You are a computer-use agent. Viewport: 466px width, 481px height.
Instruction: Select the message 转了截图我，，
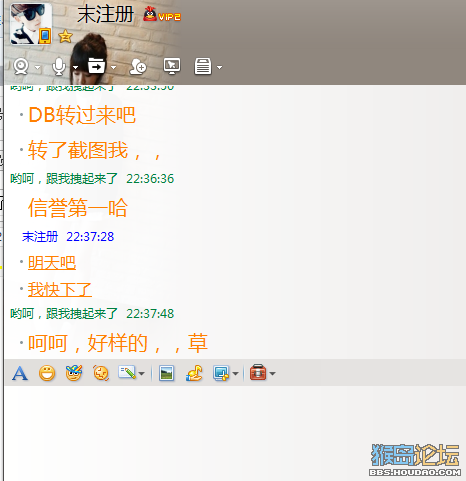tap(95, 150)
